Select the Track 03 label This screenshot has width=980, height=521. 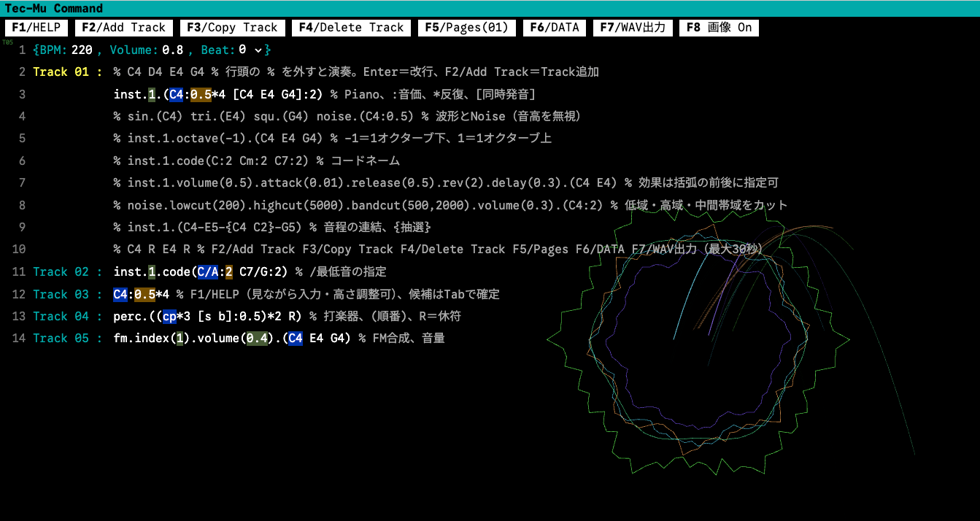coord(61,294)
